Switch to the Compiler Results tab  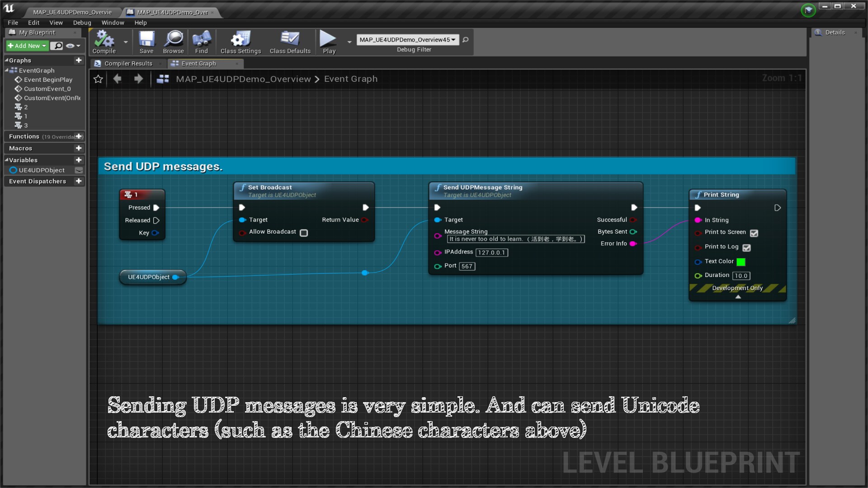click(128, 63)
